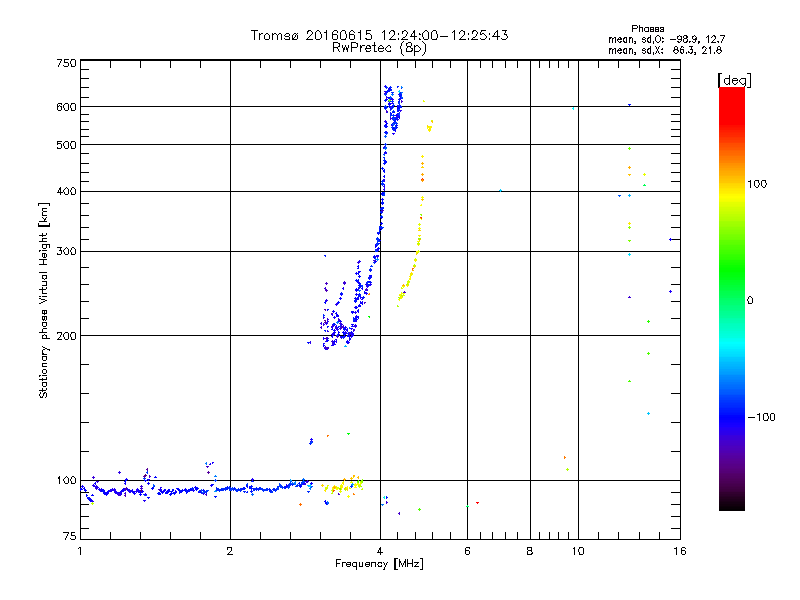
Task: Click the x-axis tick label '1'
Action: 80,551
